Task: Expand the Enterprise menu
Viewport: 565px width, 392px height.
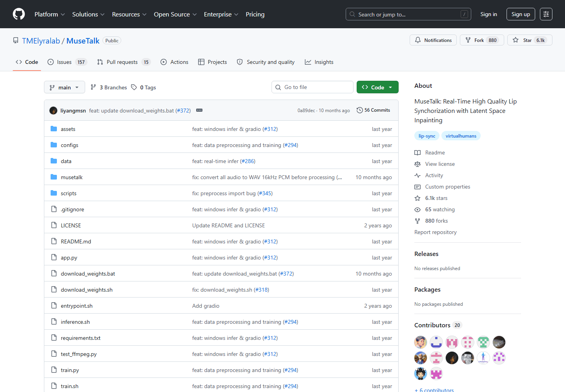Action: pos(221,14)
